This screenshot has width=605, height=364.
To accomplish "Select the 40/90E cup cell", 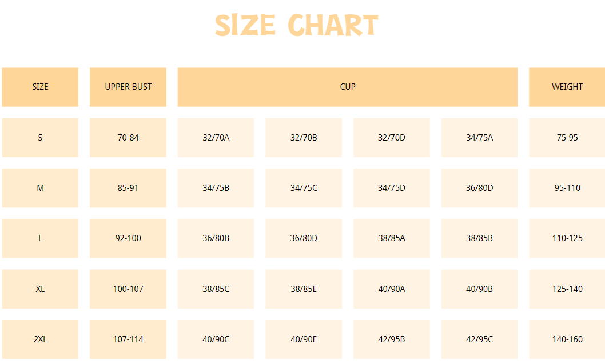I will [x=304, y=339].
